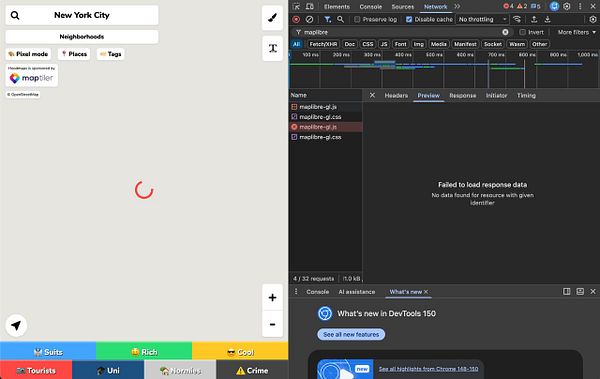Click the import HAR upload icon
Image resolution: width=600 pixels, height=379 pixels.
[x=534, y=19]
